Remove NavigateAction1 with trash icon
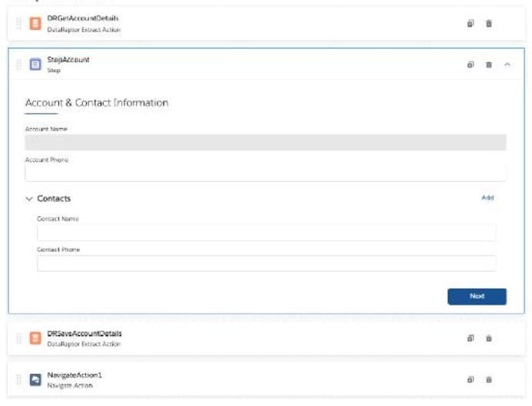Image resolution: width=532 pixels, height=406 pixels. (489, 379)
